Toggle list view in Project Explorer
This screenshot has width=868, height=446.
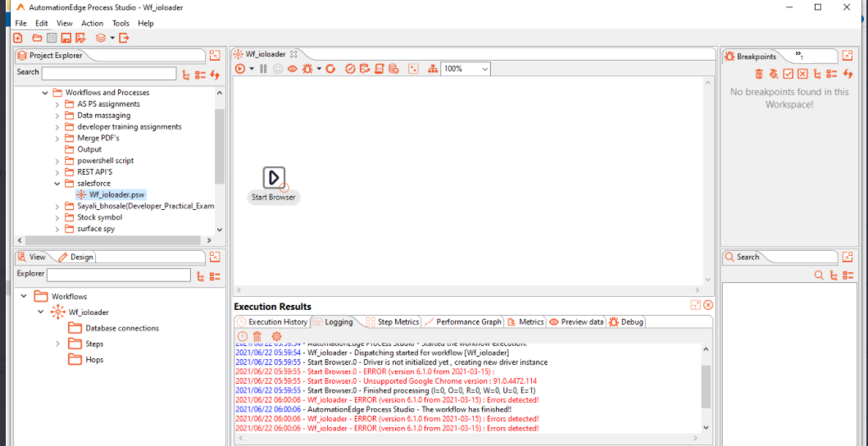[200, 75]
